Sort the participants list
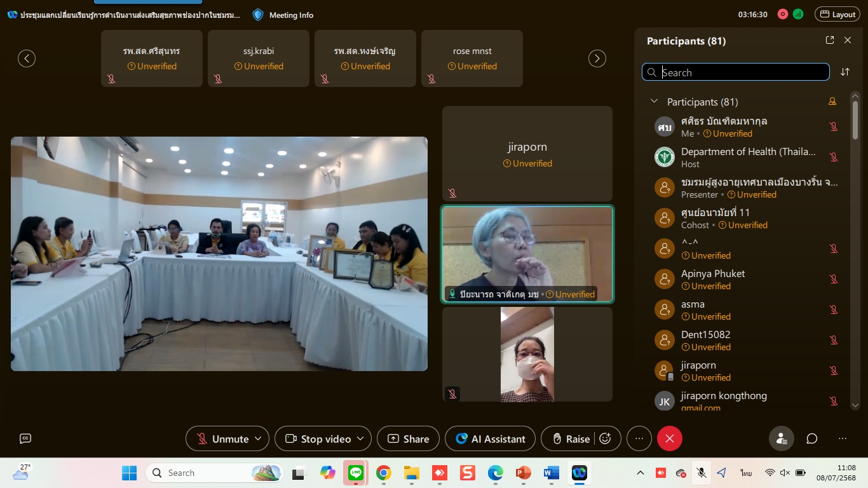The height and width of the screenshot is (488, 868). tap(845, 72)
